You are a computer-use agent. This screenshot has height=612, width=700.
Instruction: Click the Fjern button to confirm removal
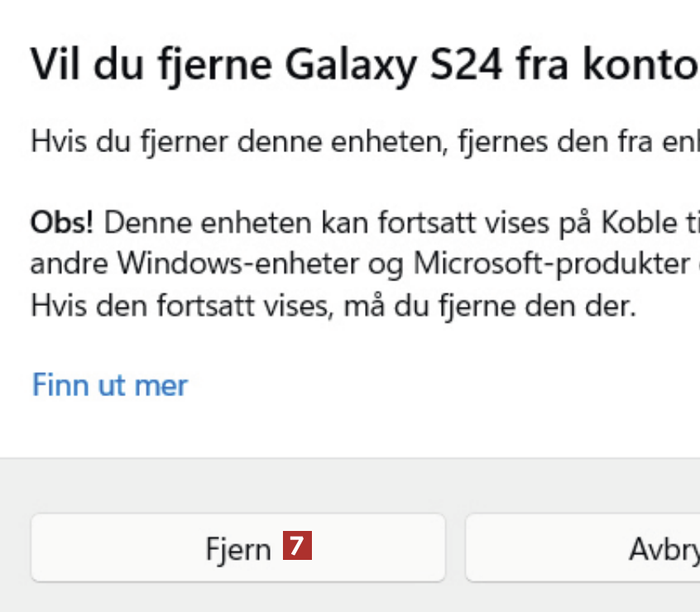coord(237,548)
